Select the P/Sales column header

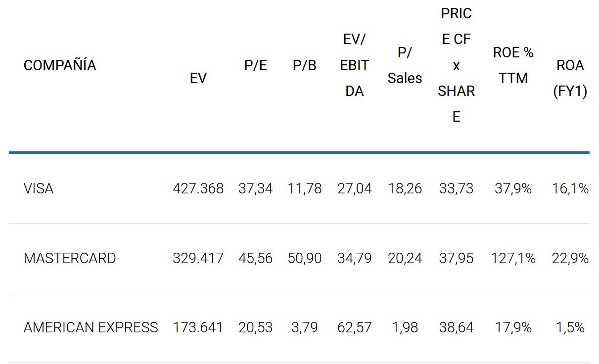click(x=405, y=65)
